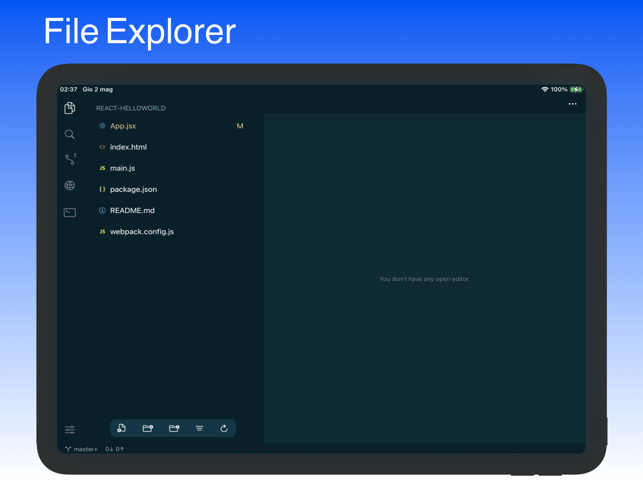Image resolution: width=643 pixels, height=482 pixels.
Task: Open the terminal panel icon
Action: click(x=70, y=212)
